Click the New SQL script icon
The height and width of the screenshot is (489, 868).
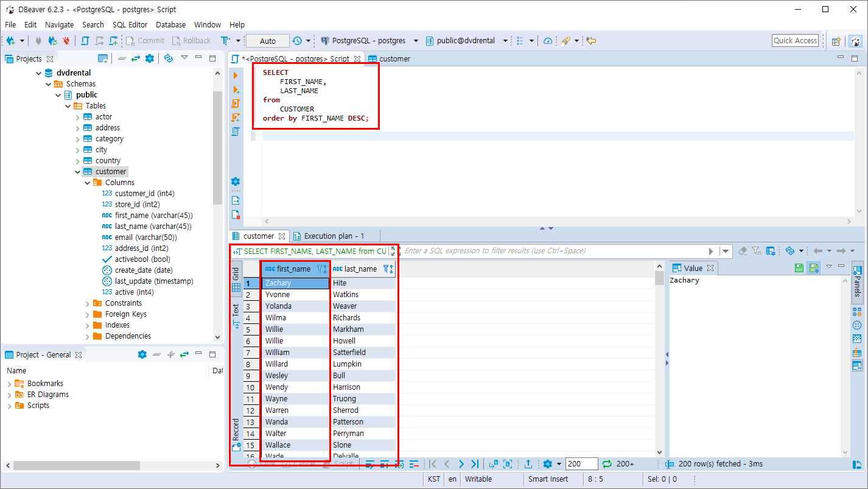click(x=113, y=41)
